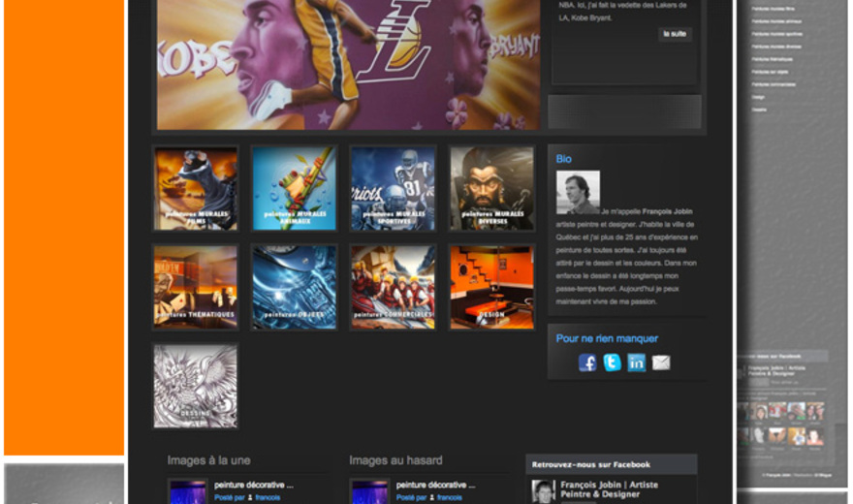Click the 'Images à la une' heading
The image size is (853, 504).
pos(209,460)
